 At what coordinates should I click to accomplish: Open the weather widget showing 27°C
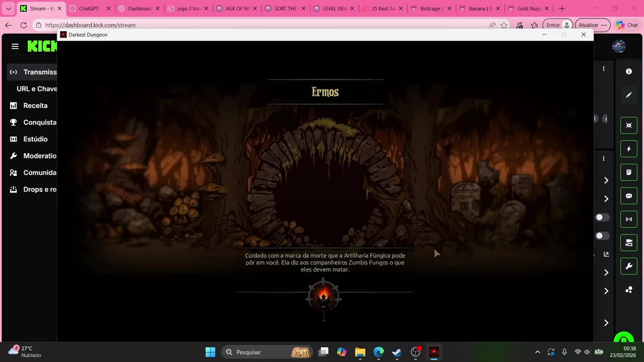[25, 351]
